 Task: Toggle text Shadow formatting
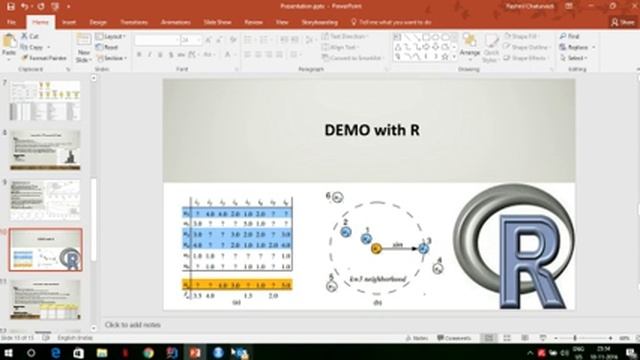click(171, 54)
